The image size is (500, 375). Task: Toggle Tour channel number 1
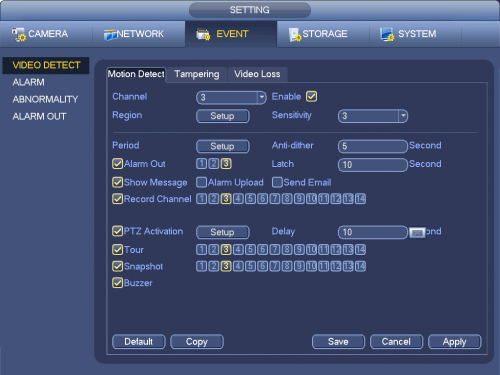201,250
